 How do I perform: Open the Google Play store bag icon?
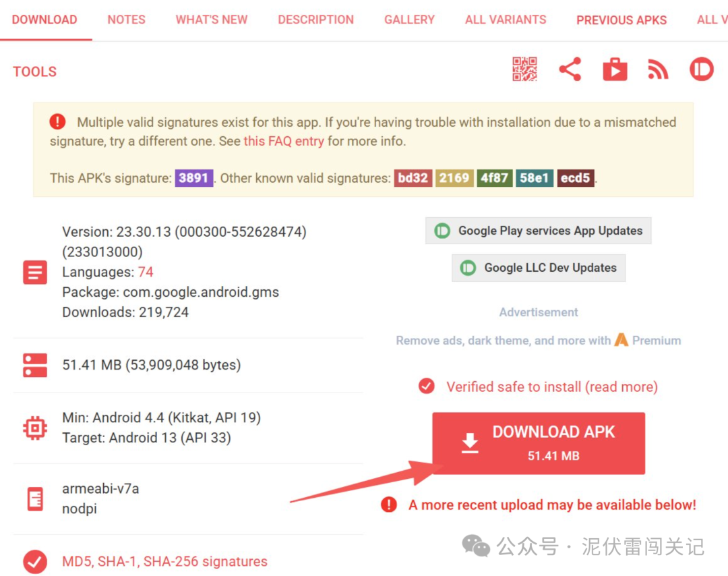click(x=615, y=69)
